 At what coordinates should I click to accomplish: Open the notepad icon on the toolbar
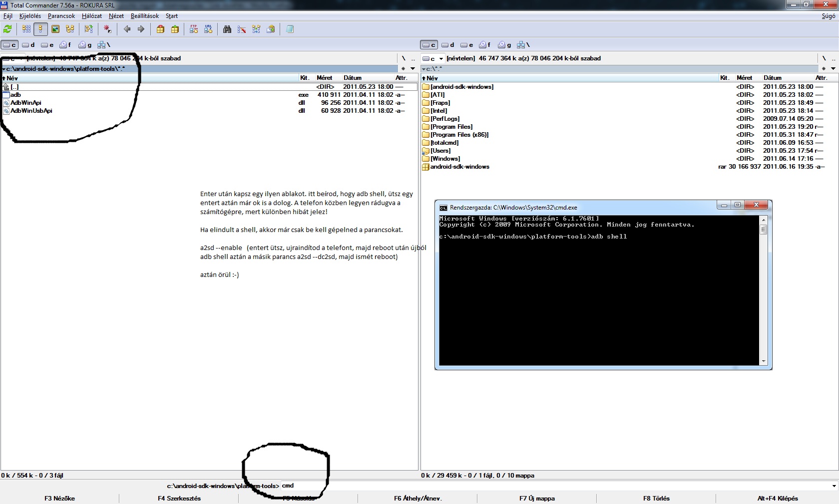coord(290,29)
